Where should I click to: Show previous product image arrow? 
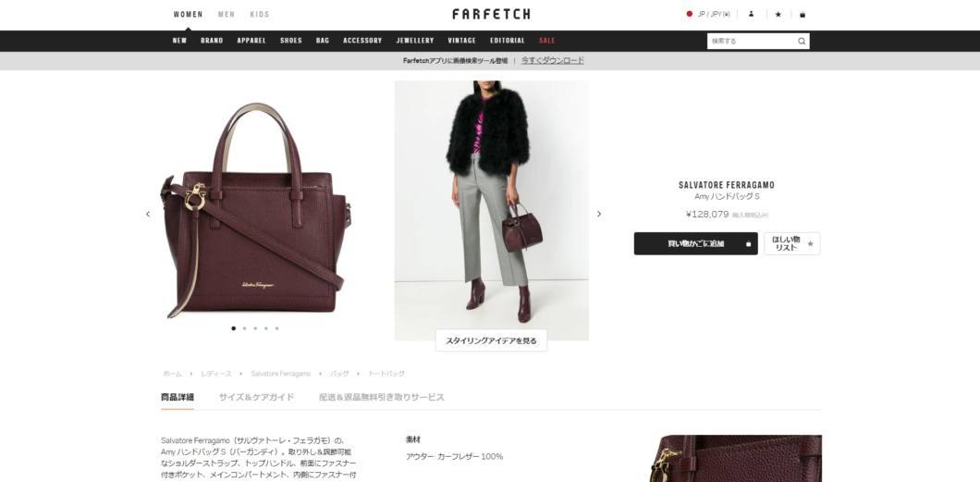(x=148, y=214)
